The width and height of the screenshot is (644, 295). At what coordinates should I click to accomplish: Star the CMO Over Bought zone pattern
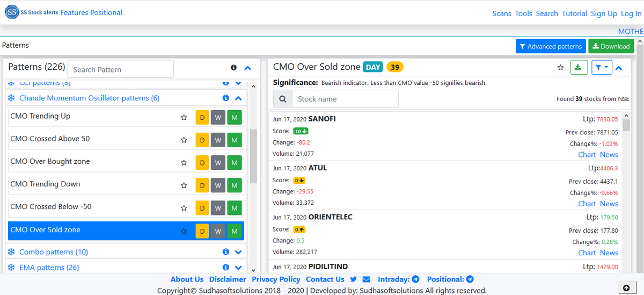coord(184,162)
